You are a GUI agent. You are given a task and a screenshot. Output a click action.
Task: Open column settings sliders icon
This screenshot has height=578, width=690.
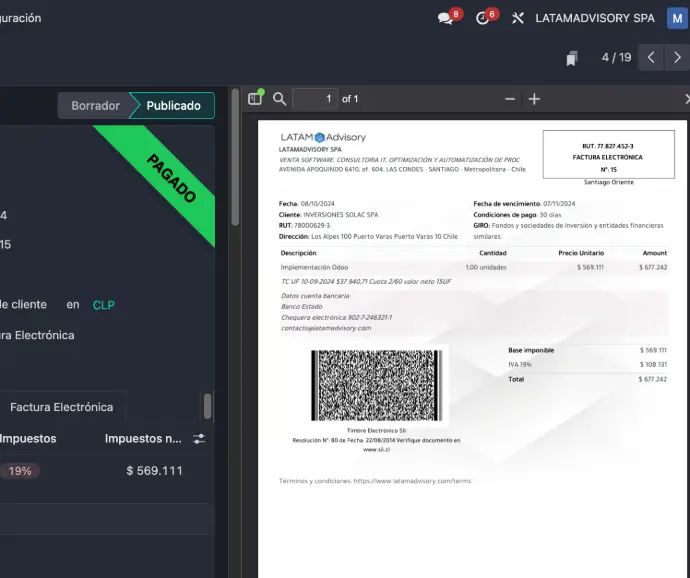coord(199,438)
